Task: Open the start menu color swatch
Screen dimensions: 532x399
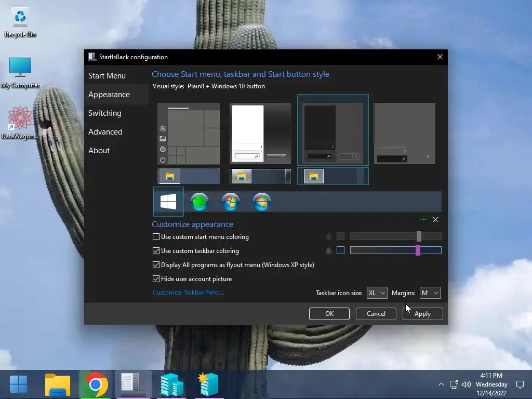Action: coord(340,236)
